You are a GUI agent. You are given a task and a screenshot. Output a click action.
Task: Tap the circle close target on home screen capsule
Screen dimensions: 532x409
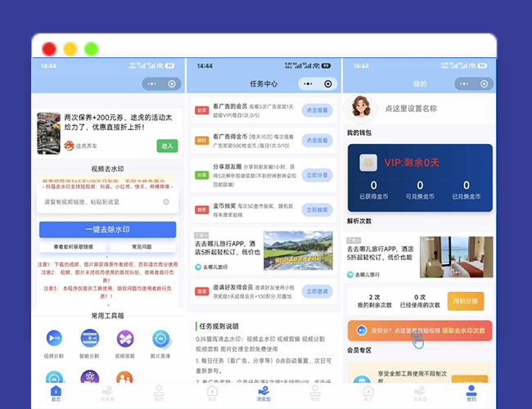click(172, 83)
